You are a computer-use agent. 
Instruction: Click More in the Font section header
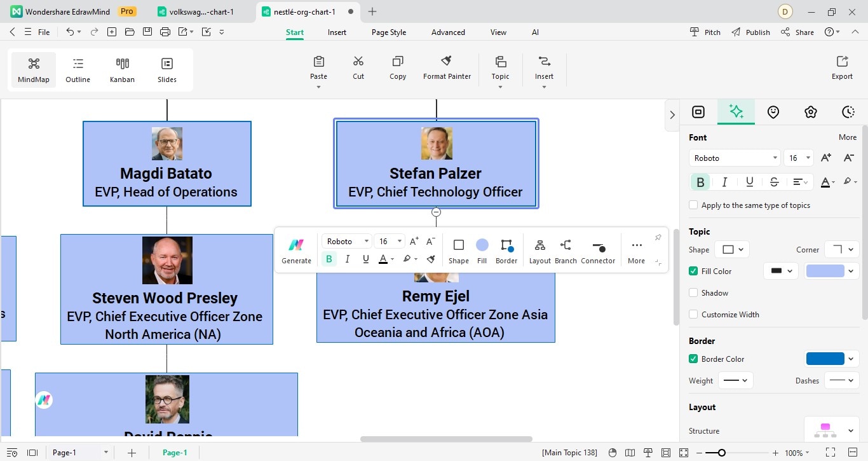(x=847, y=137)
